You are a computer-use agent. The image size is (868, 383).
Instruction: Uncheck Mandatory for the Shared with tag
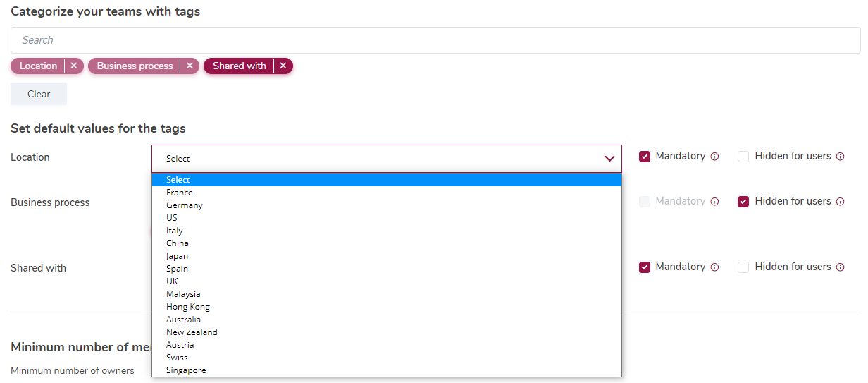tap(645, 267)
